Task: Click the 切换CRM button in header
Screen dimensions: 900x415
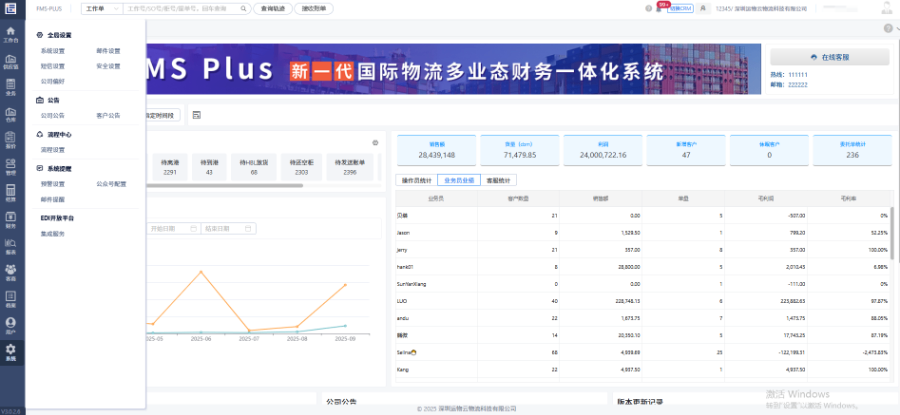Action: (x=681, y=8)
